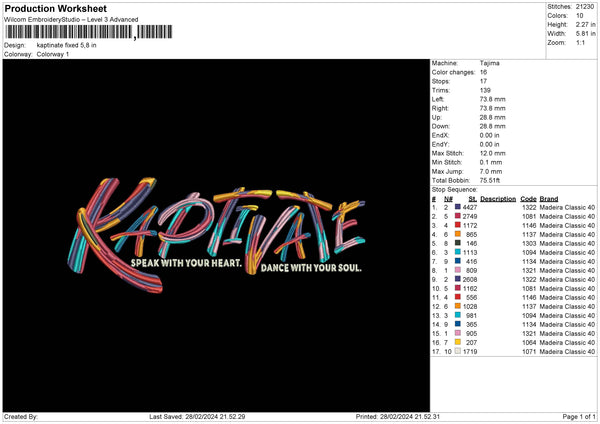Click the EndX value 0.00 in
The height and width of the screenshot is (424, 600).
coord(489,135)
